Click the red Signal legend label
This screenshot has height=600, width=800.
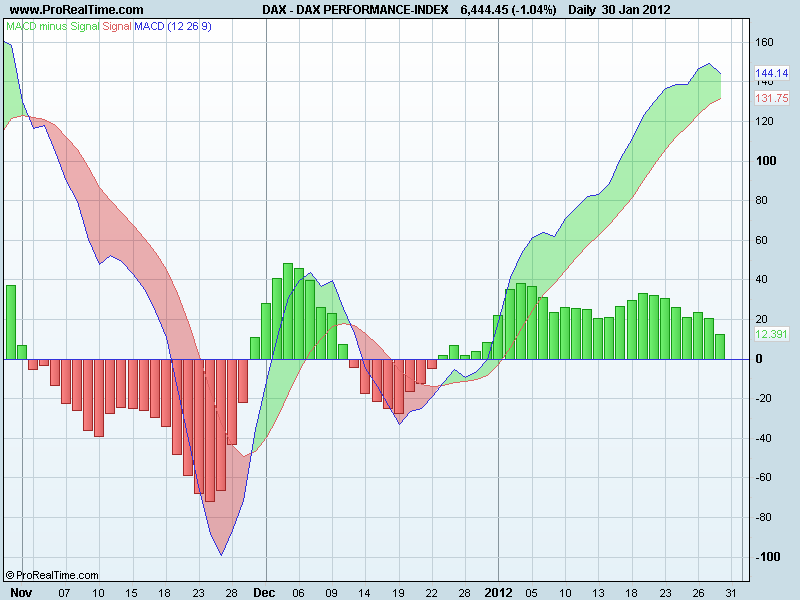coord(117,26)
